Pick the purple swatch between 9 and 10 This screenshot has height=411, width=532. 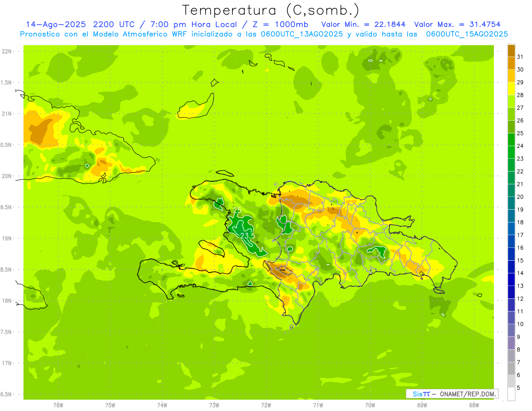point(512,330)
